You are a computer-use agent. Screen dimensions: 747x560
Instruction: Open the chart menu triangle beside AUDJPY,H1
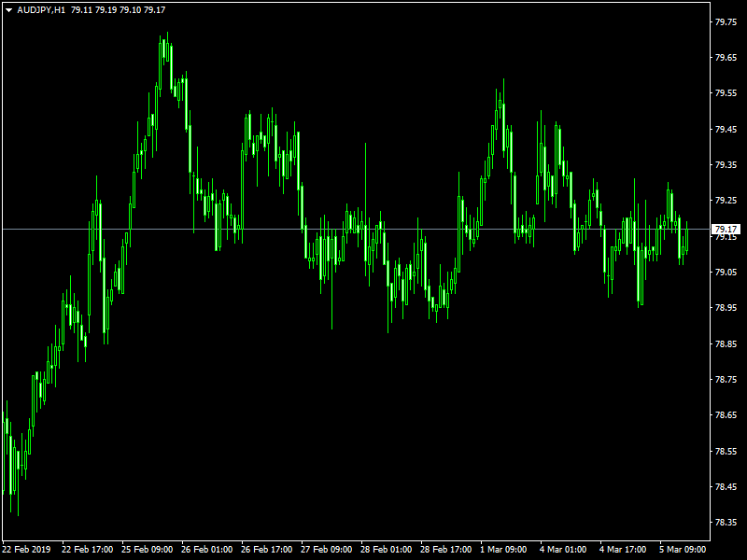tap(8, 10)
